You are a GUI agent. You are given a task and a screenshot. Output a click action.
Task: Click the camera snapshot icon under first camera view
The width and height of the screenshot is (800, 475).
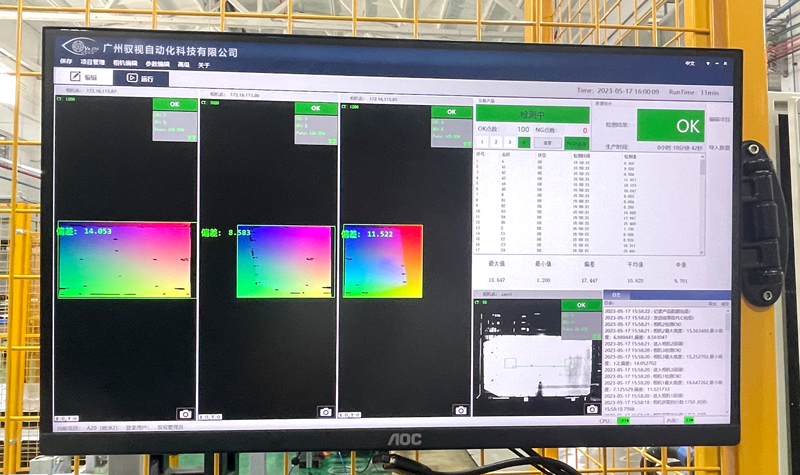184,413
